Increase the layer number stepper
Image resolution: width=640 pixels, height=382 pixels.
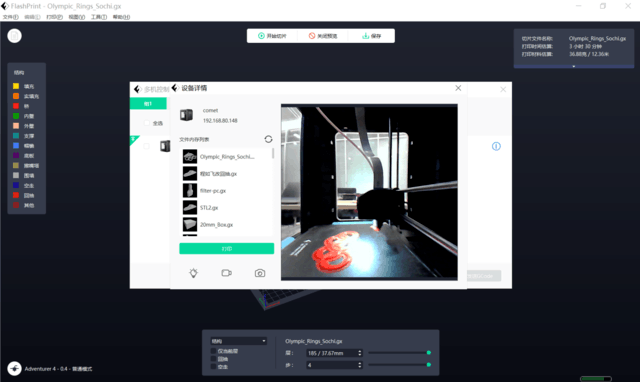[360, 351]
